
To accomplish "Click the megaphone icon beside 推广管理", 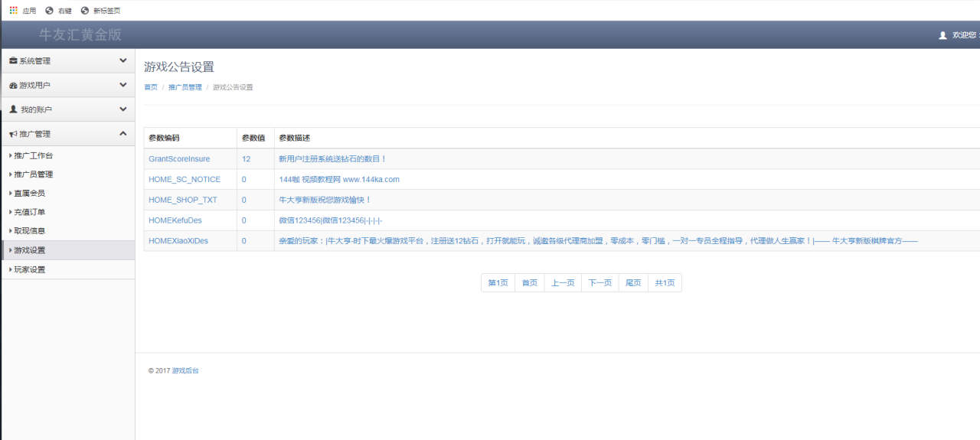I will pos(13,134).
